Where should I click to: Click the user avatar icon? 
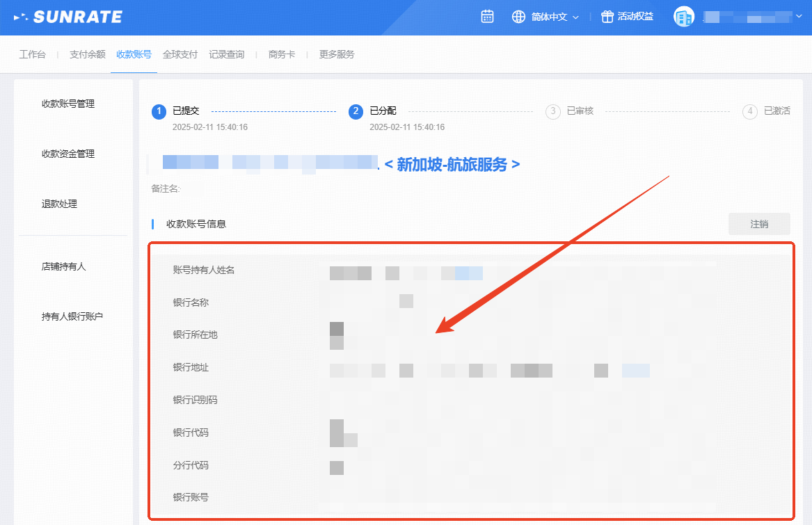pos(684,17)
